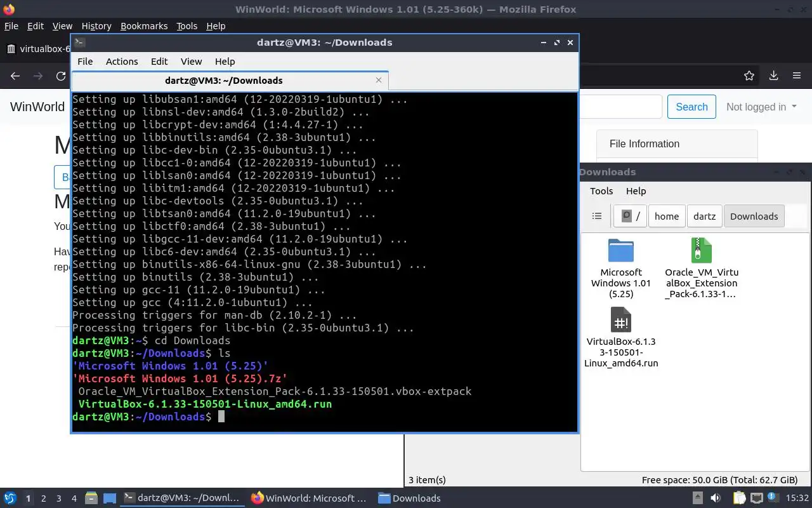Click the WinWorld site logo link
Screen dimensions: 812x508
(x=37, y=107)
